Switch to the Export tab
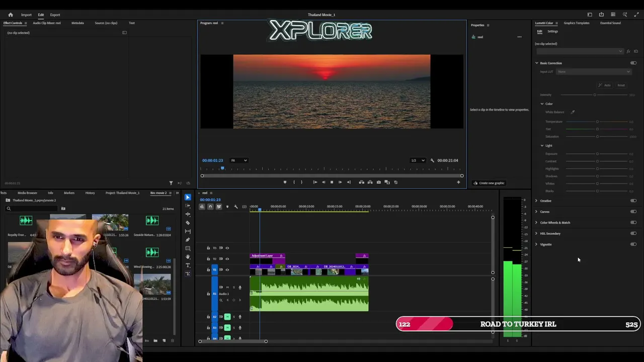 pyautogui.click(x=55, y=15)
